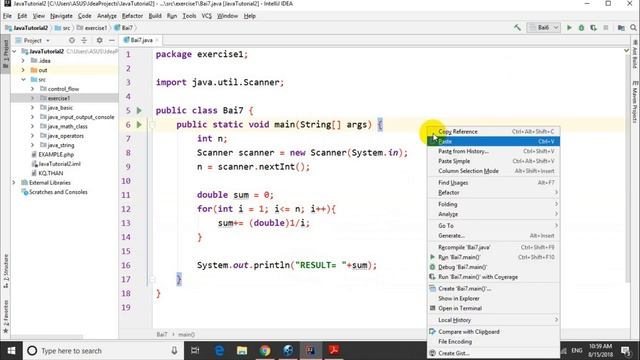Open Task View in the Windows taskbar
The height and width of the screenshot is (360, 640).
(x=195, y=351)
